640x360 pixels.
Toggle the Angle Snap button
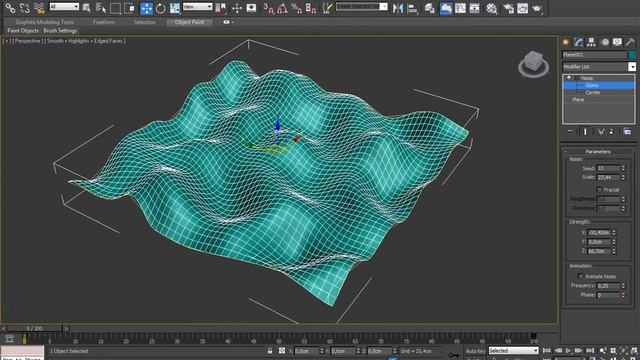click(x=282, y=8)
